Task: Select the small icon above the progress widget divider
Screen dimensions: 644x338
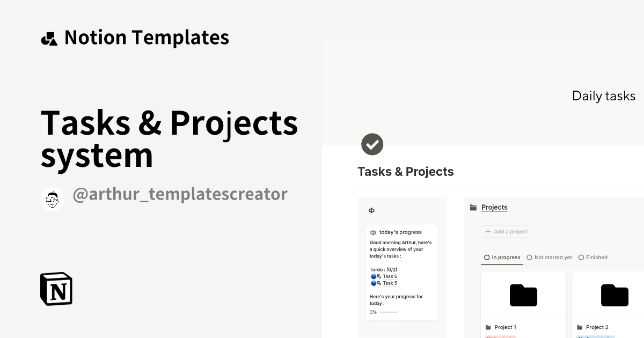Action: (371, 210)
